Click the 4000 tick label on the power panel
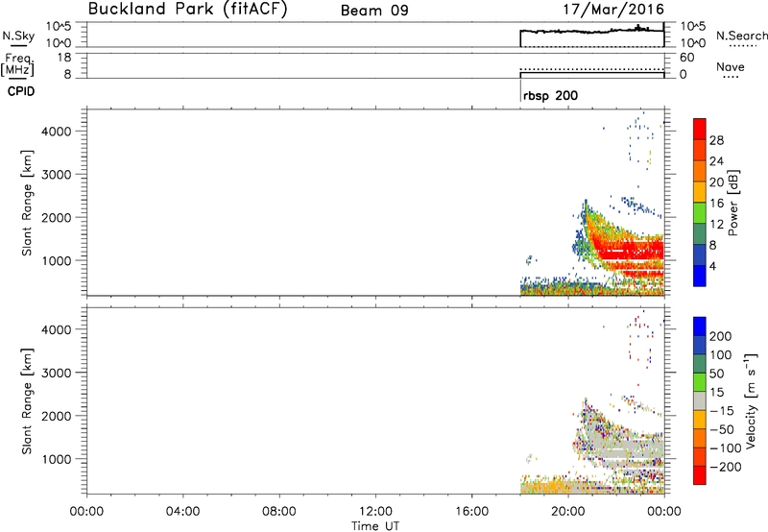Viewport: 768px width, 532px height. (57, 132)
